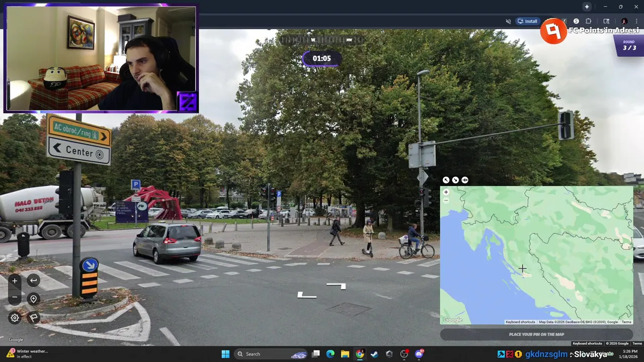Click the Google logo in the street view corner
This screenshot has width=644, height=362.
16,339
